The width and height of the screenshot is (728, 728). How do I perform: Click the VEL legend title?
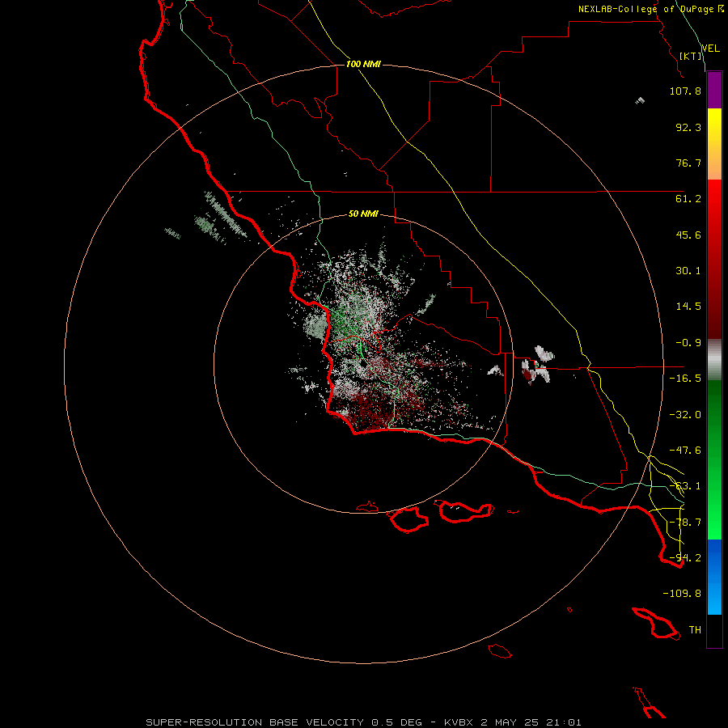(710, 49)
